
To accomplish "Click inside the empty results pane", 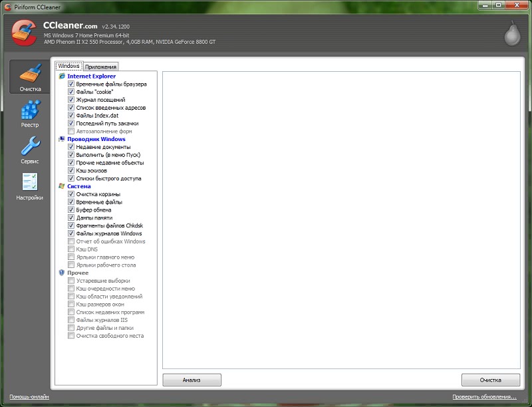I will (341, 219).
